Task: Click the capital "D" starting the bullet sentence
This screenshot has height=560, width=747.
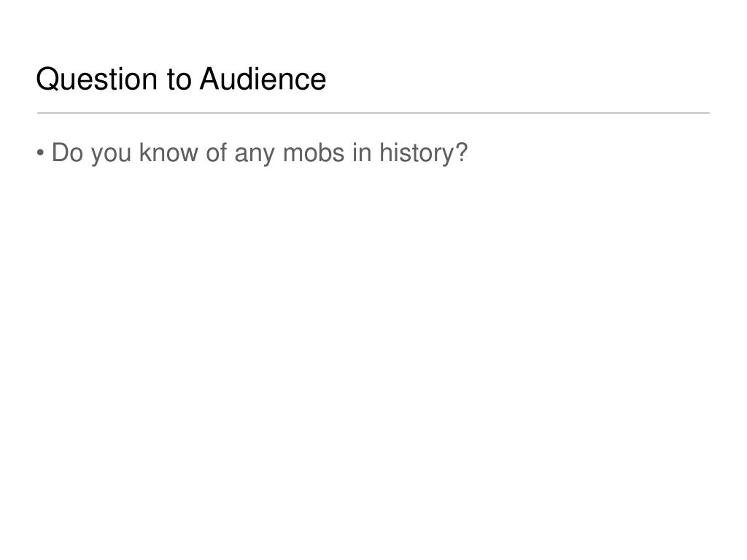Action: coord(60,153)
